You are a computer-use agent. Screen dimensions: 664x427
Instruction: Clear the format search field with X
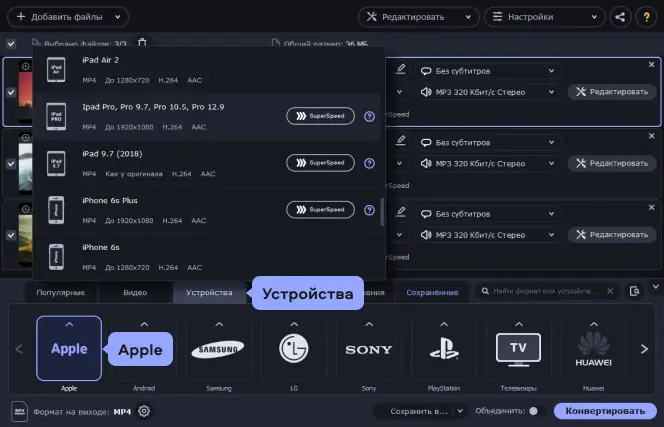[x=610, y=291]
